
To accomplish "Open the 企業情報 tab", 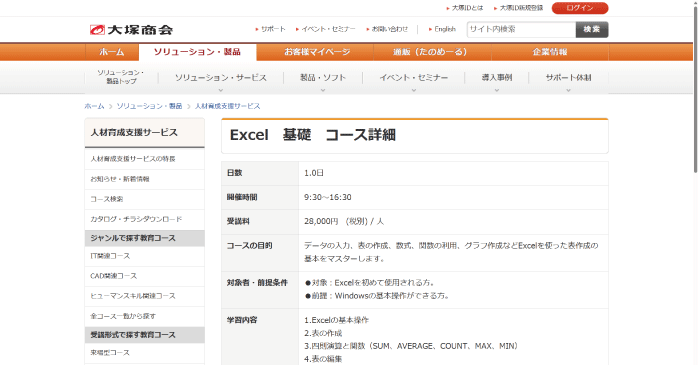I will click(550, 52).
